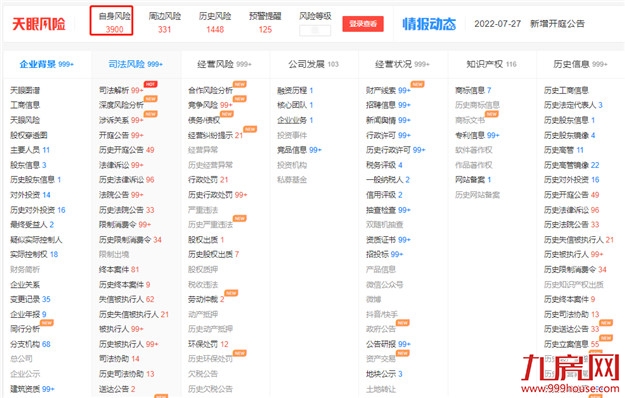Open 税务评级 4
The height and width of the screenshot is (398, 625).
coord(384,165)
